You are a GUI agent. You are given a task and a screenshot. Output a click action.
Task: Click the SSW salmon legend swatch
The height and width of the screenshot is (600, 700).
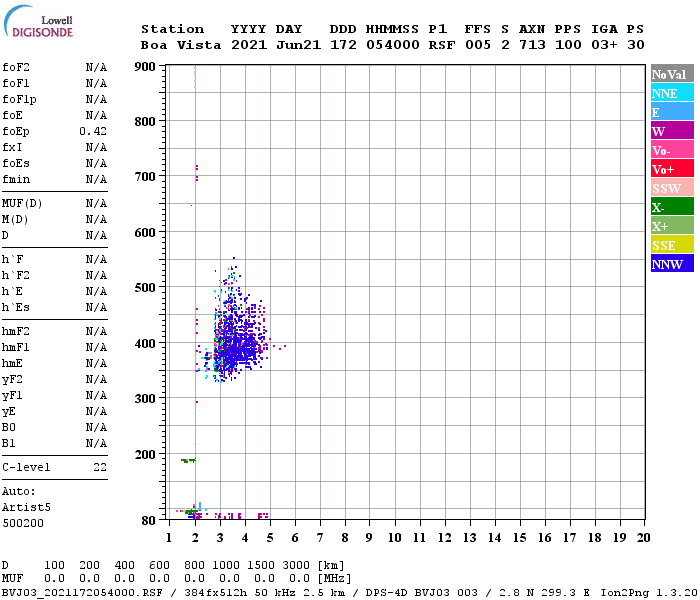coord(672,188)
